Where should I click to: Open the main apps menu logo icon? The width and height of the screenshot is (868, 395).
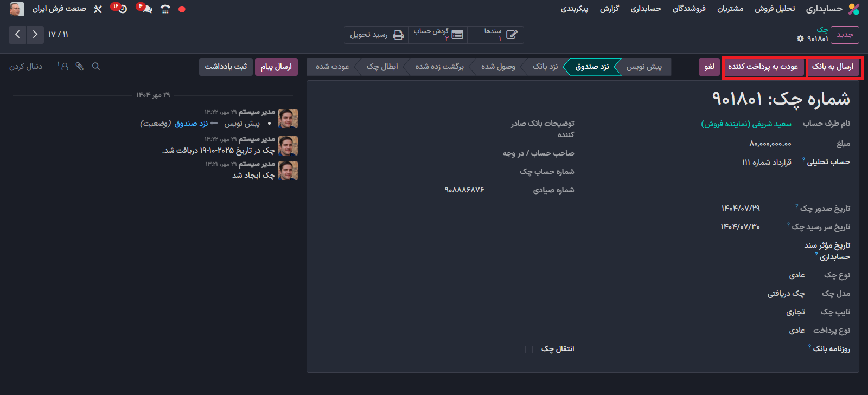[x=854, y=9]
